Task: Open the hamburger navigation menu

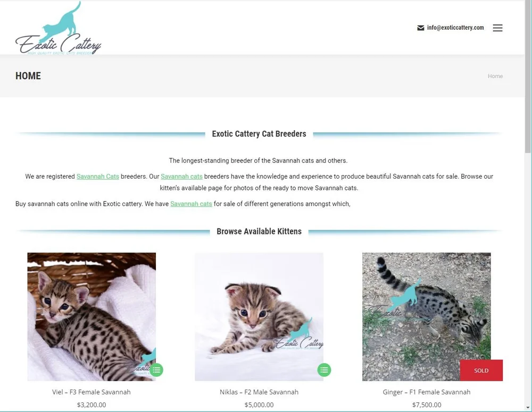Action: pyautogui.click(x=497, y=28)
